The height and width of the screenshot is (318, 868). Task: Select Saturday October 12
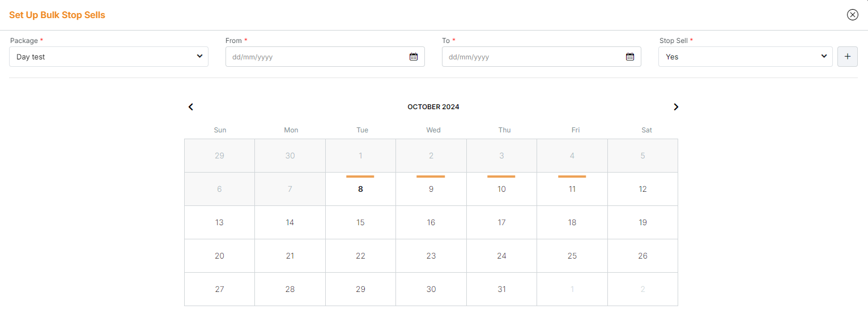pos(643,189)
